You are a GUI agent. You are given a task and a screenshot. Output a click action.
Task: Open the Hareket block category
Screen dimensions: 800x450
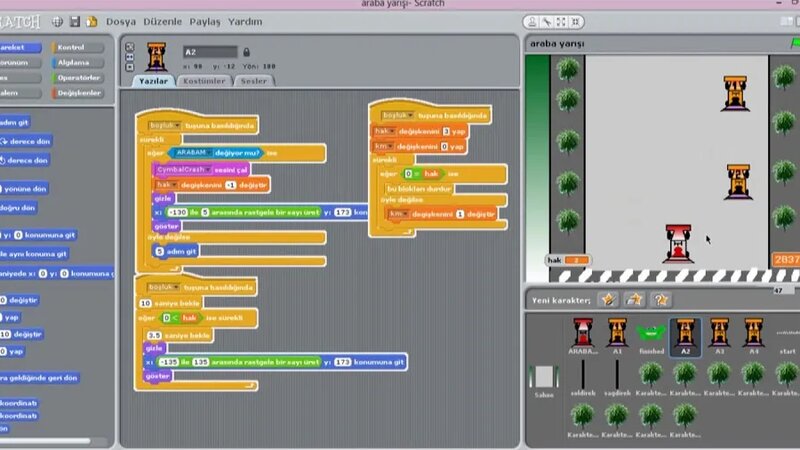click(19, 47)
